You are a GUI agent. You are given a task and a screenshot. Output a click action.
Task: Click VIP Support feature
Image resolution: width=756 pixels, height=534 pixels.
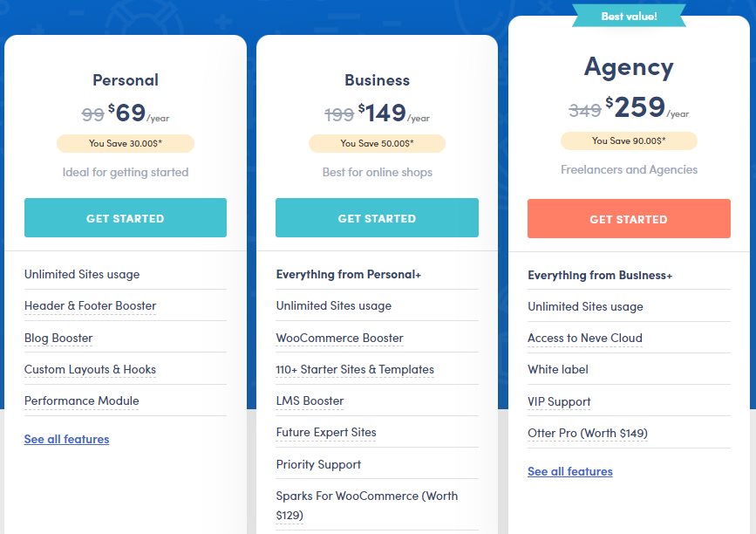[559, 401]
